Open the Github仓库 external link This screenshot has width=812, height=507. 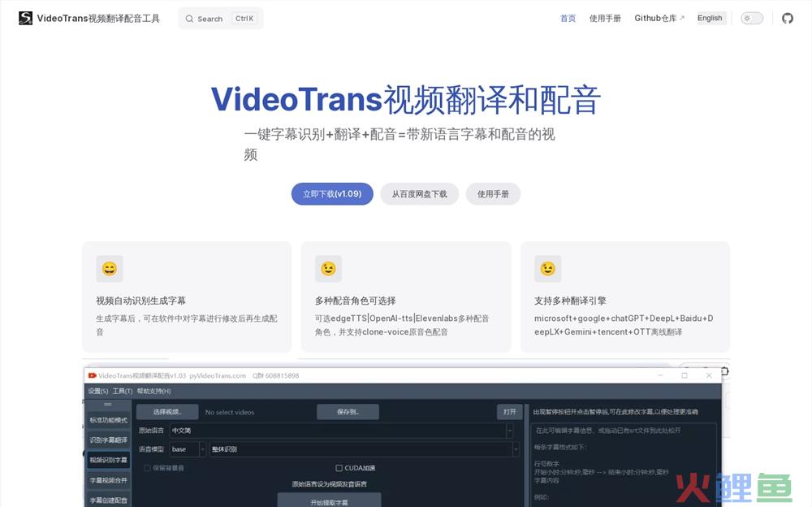tap(659, 18)
